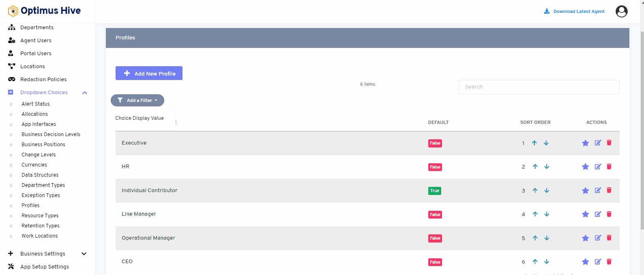Open Data Structures in sidebar
The height and width of the screenshot is (275, 644).
(x=40, y=175)
